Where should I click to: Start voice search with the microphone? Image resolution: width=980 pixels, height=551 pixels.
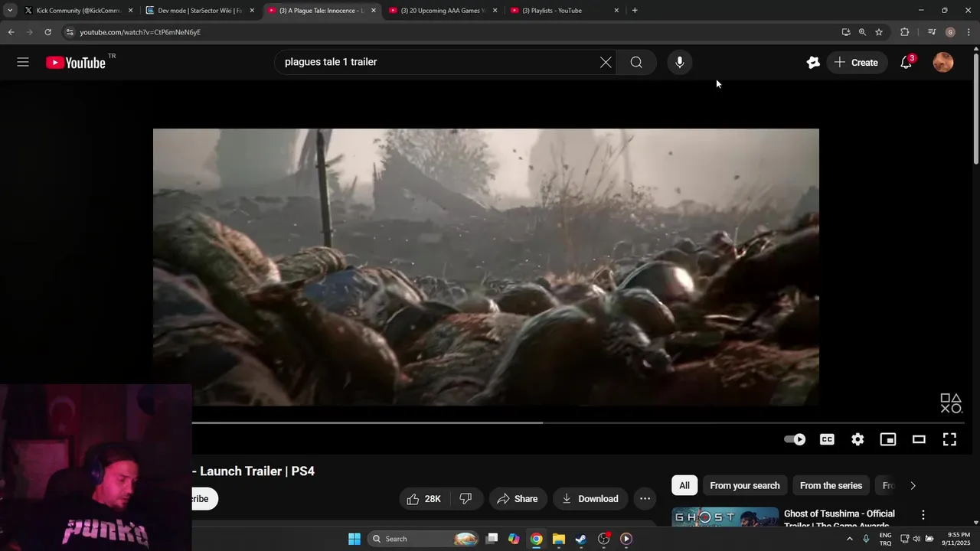tap(680, 62)
